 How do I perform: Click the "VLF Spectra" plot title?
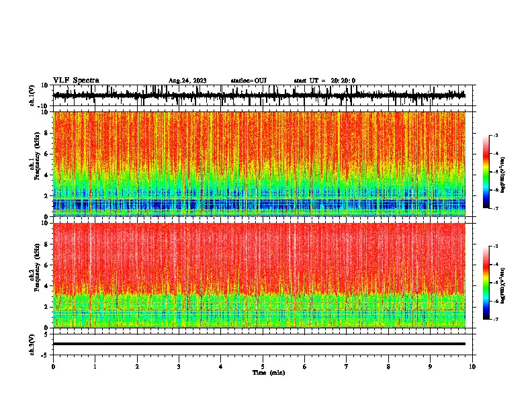click(76, 80)
